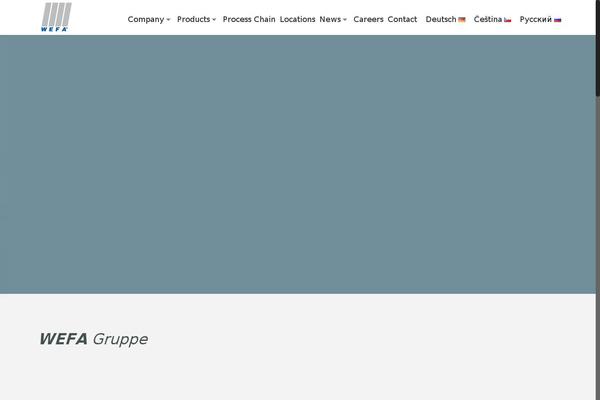The width and height of the screenshot is (600, 400).
Task: Expand the Products dropdown arrow
Action: (214, 20)
